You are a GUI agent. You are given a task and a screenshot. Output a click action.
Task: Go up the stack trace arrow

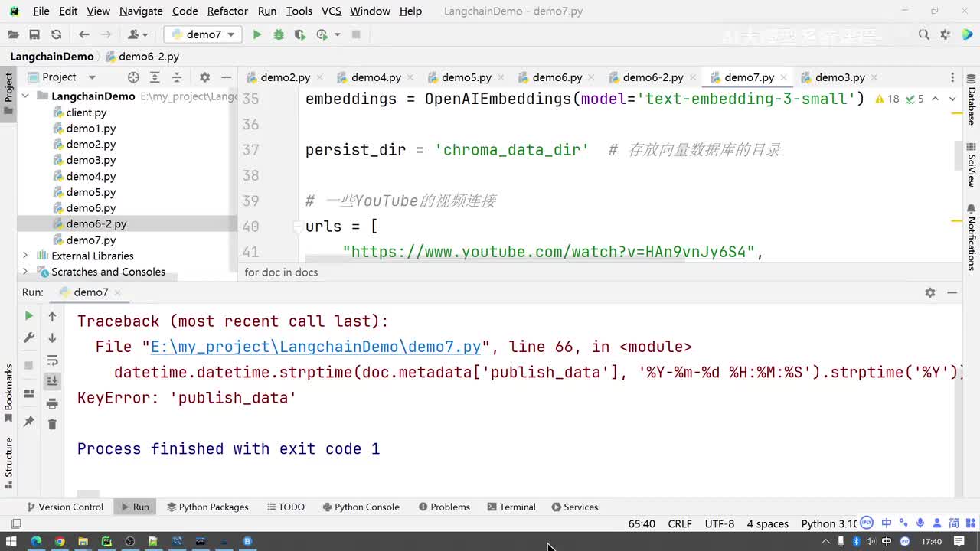(x=52, y=315)
